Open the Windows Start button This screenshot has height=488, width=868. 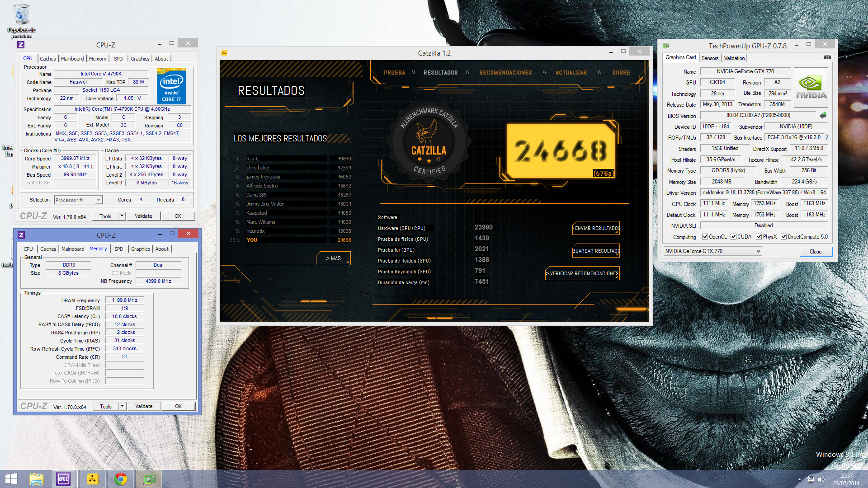click(x=11, y=479)
